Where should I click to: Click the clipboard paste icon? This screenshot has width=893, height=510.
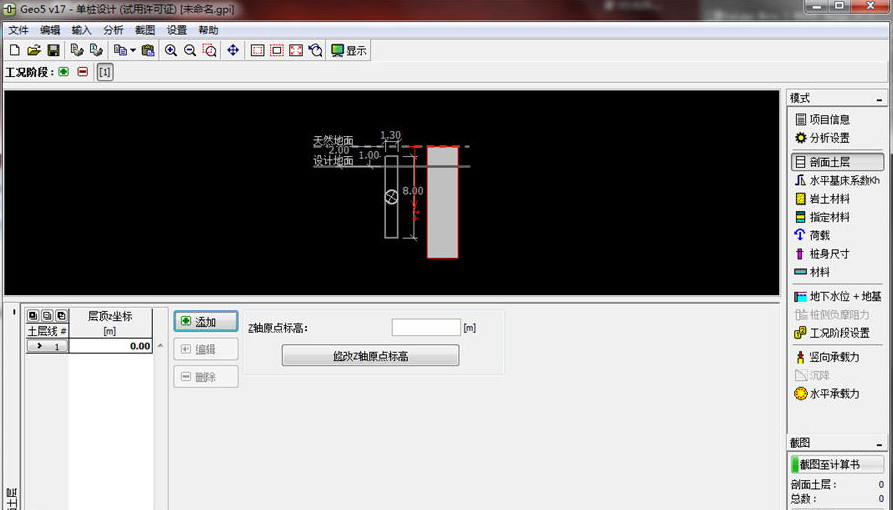pyautogui.click(x=148, y=50)
